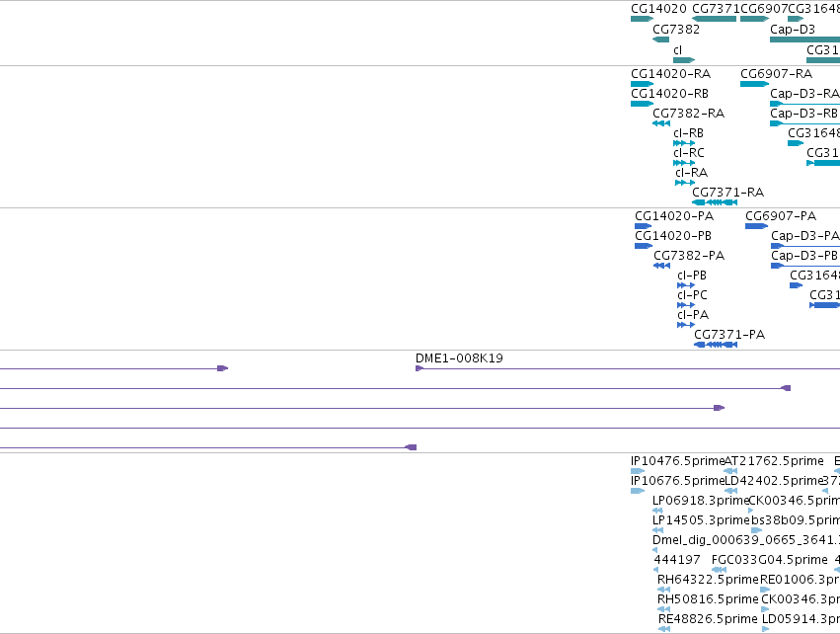840x634 pixels.
Task: Click the 444197 feature label
Action: click(677, 560)
